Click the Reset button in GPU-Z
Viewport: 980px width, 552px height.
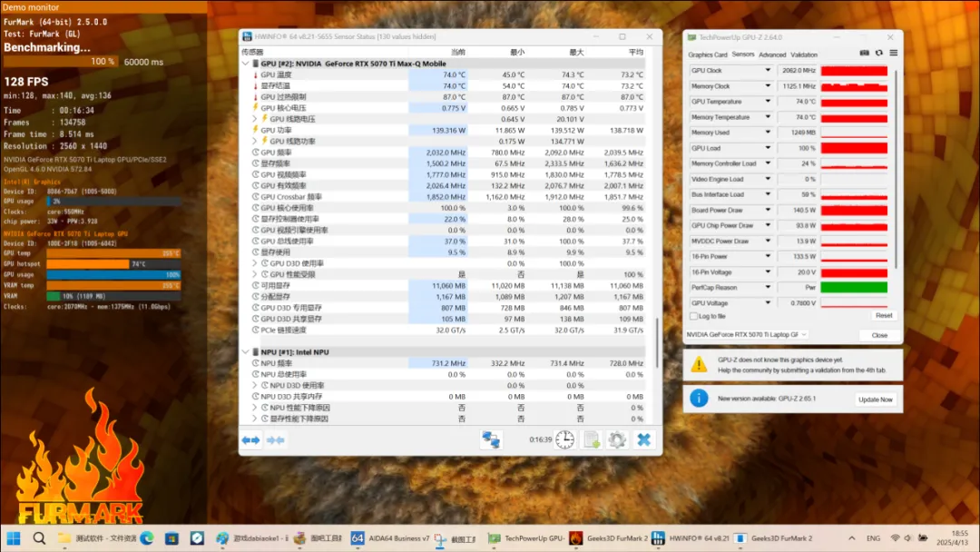(884, 316)
